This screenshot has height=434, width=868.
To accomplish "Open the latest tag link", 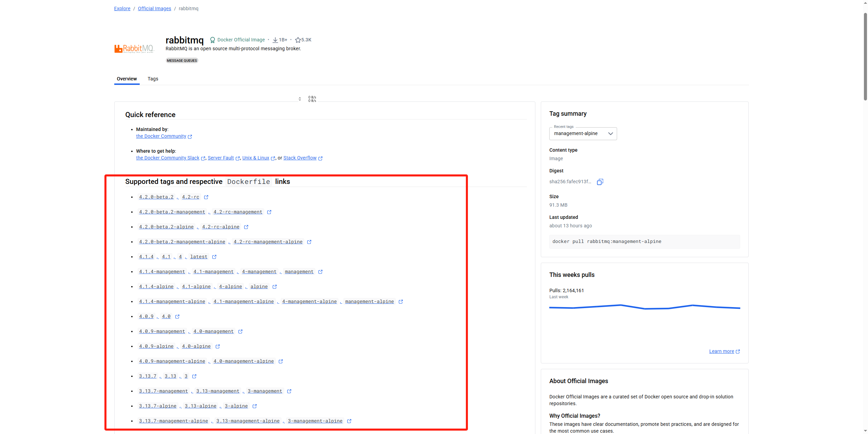I will click(199, 257).
